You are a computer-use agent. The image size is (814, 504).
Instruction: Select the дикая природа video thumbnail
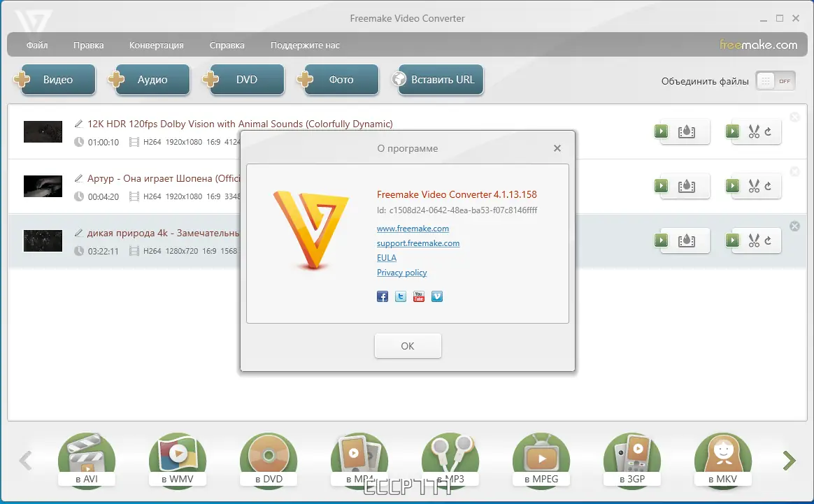click(43, 241)
